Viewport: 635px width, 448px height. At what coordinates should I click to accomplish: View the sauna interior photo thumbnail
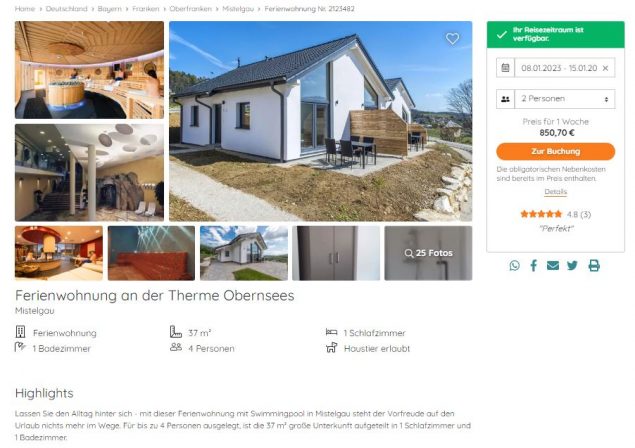[x=89, y=70]
